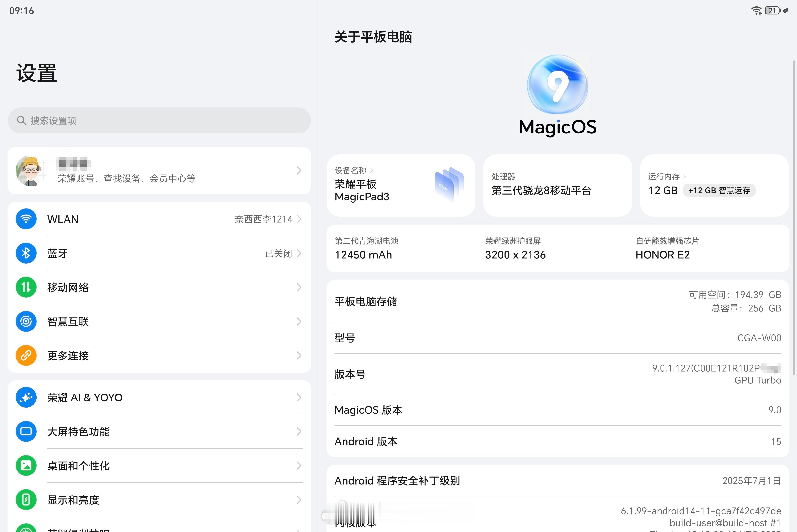
Task: Tap the 关于平板电脑 page title
Action: pyautogui.click(x=373, y=37)
